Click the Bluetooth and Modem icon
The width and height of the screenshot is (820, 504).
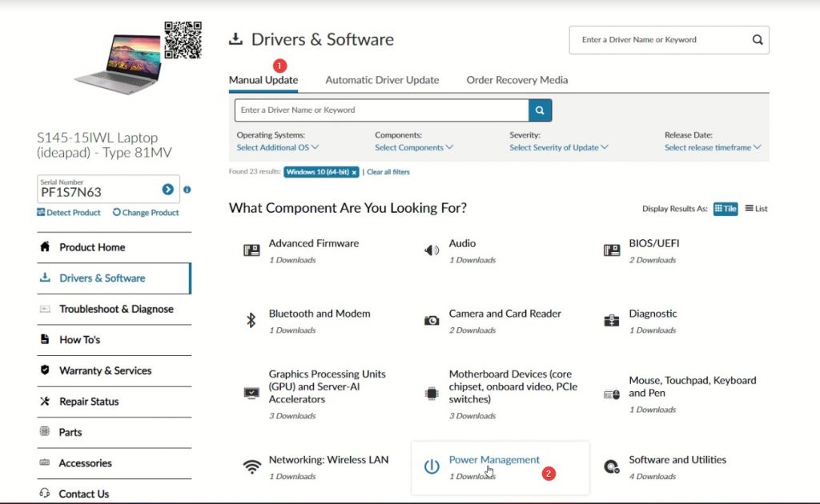(x=251, y=320)
